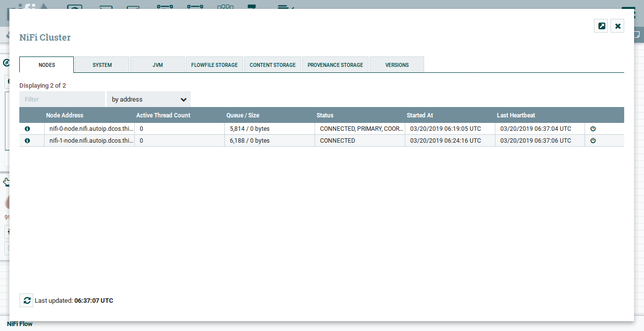
Task: Click the '5,814 / 0 bytes' queue cell
Action: [269, 129]
